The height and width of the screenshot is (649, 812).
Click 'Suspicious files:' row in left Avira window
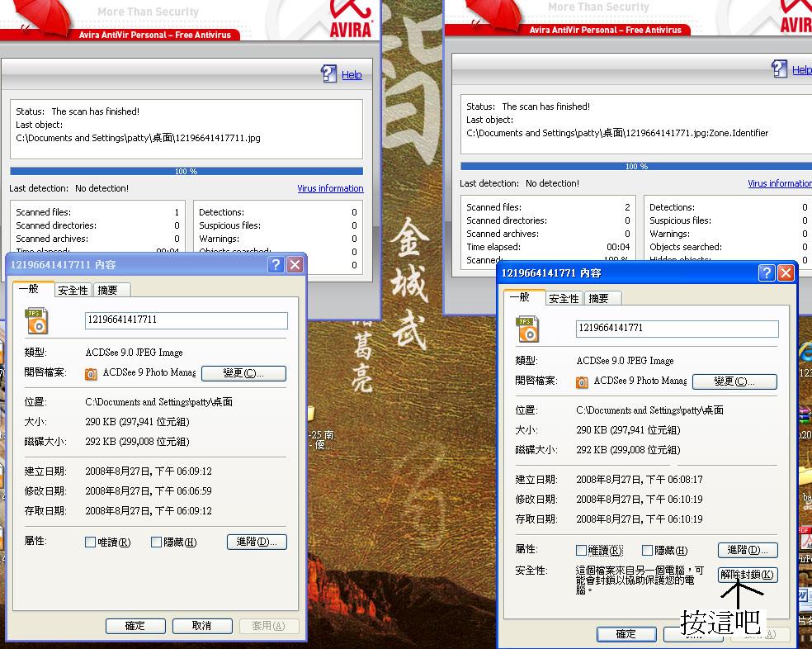point(277,225)
